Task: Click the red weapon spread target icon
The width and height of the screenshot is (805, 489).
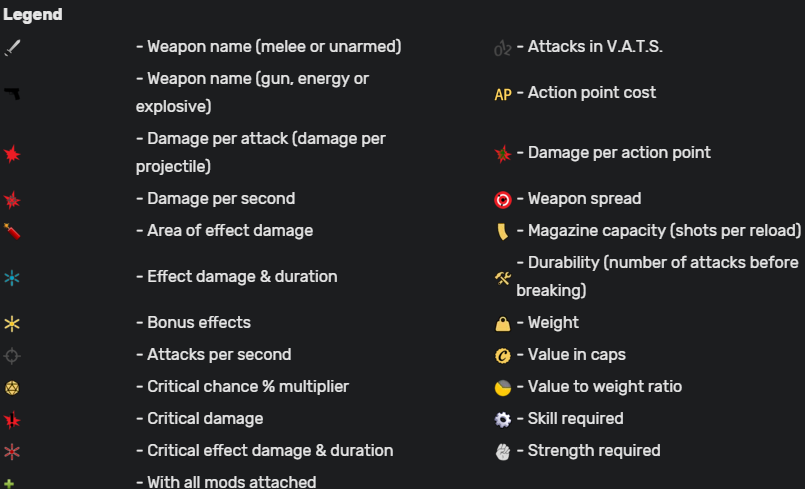Action: [x=503, y=199]
